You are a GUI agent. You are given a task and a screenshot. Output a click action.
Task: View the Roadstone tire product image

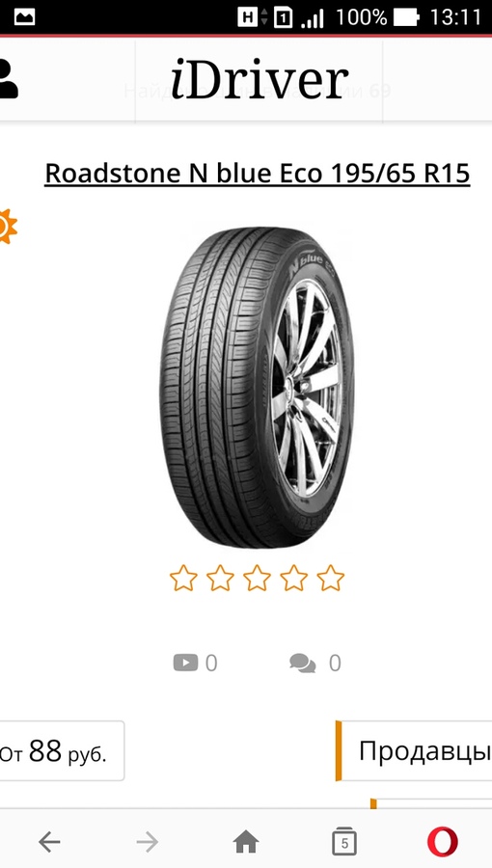pyautogui.click(x=257, y=387)
